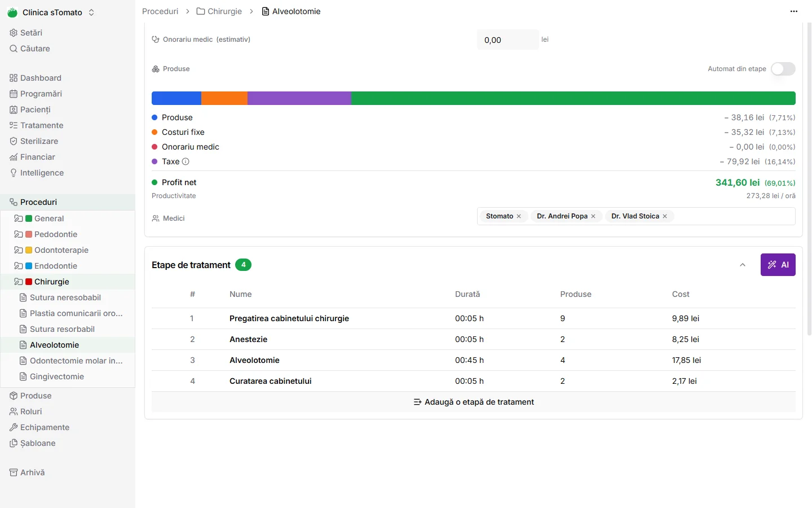Screen dimensions: 812x508
Task: Open the Șabloane templates section
Action: [x=32, y=443]
